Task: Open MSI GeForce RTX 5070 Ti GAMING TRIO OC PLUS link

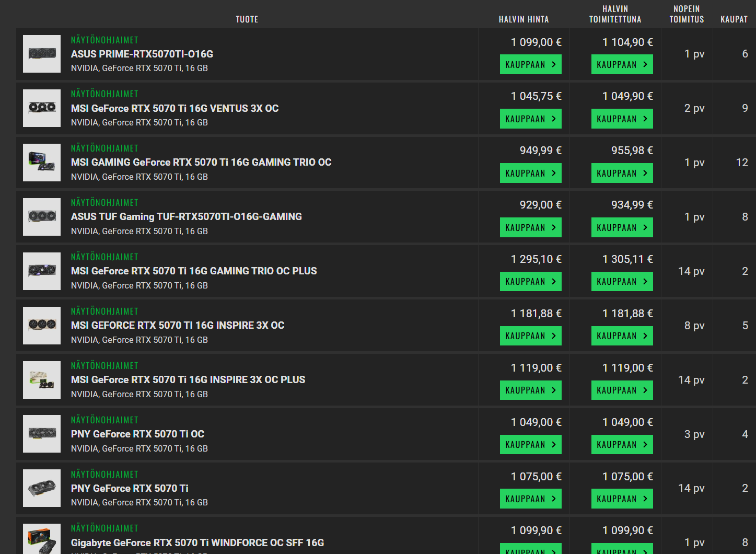Action: point(194,271)
